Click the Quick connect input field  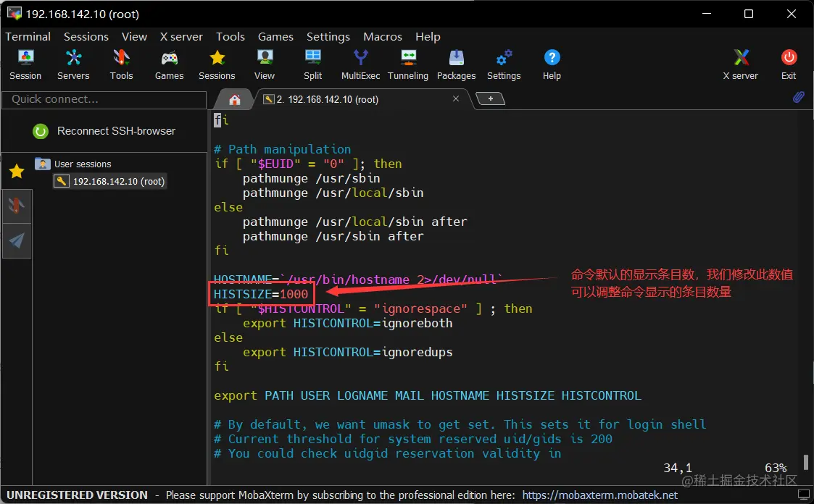coord(104,99)
